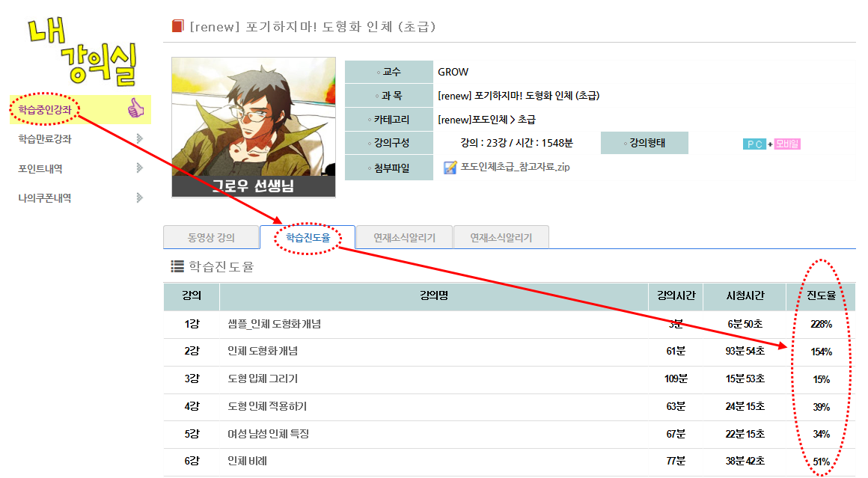Screen dimensions: 868x478
Task: Open lecture 샘플_인체 도형화 개념
Action: (275, 324)
